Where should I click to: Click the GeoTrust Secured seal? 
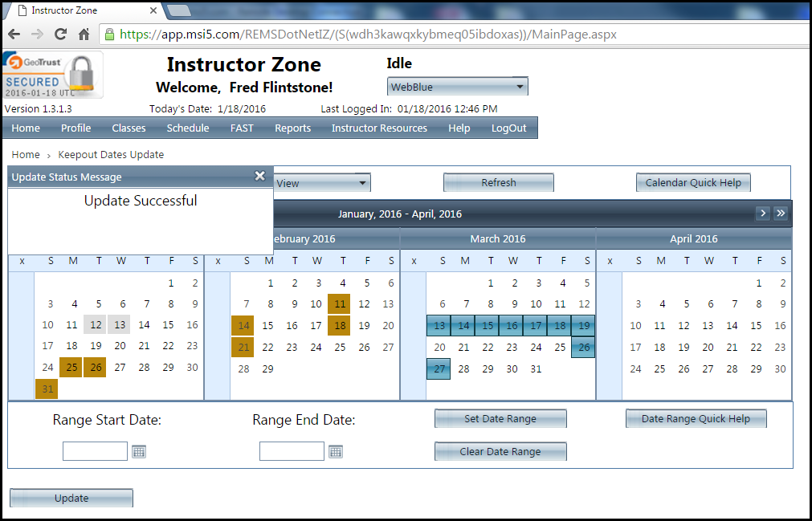click(51, 73)
